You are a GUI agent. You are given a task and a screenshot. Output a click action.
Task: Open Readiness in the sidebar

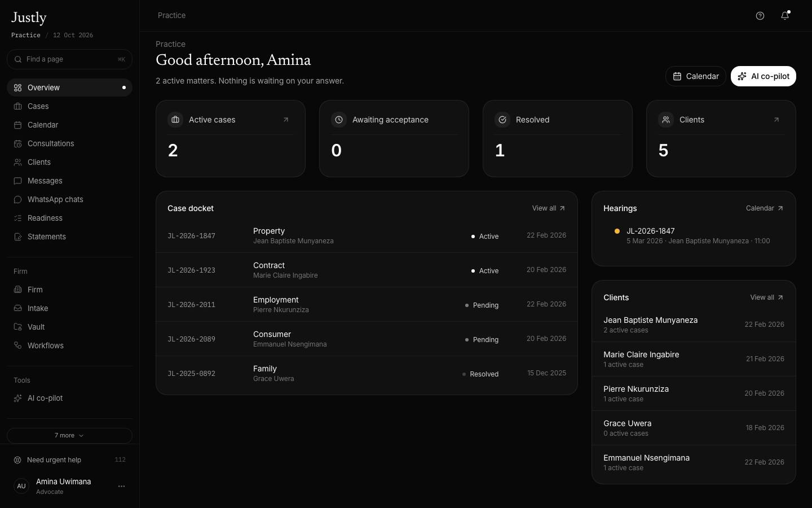69,218
